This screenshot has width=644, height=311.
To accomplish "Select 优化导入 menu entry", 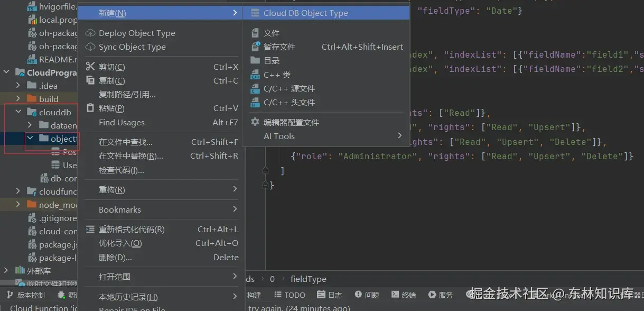I will click(x=161, y=243).
